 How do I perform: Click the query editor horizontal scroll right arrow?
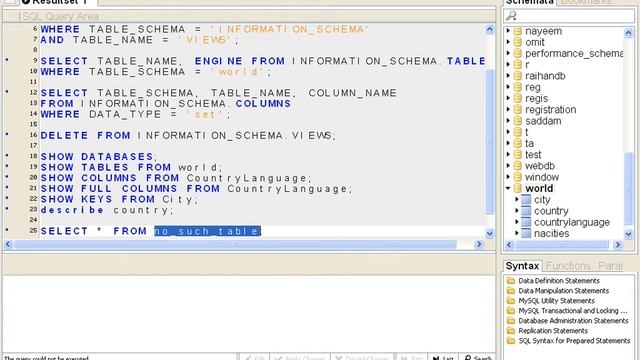point(479,244)
